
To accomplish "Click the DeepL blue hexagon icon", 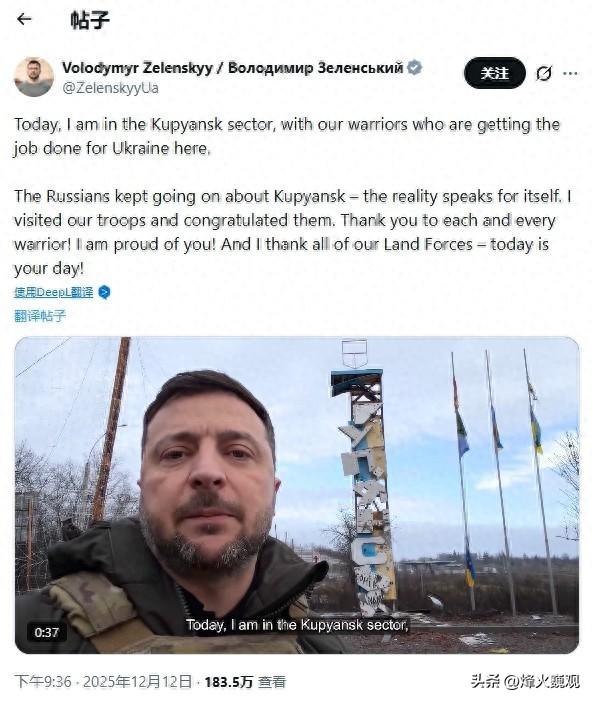I will (x=104, y=292).
